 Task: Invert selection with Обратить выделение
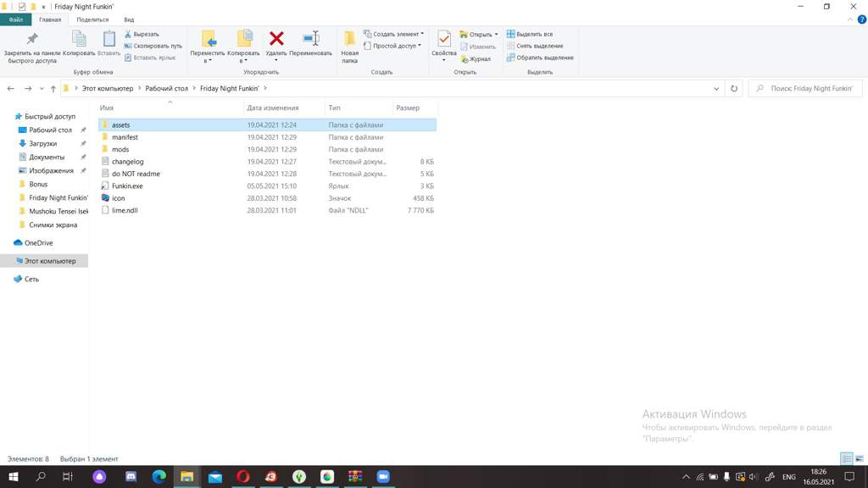coord(540,58)
